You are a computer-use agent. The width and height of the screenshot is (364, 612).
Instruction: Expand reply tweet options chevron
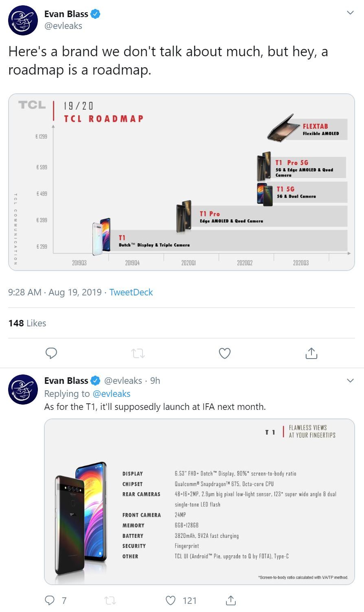pyautogui.click(x=350, y=381)
